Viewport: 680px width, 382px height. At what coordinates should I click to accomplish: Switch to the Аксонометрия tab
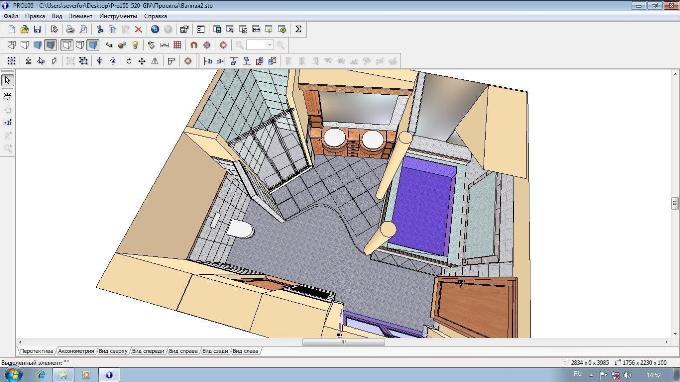pyautogui.click(x=76, y=351)
